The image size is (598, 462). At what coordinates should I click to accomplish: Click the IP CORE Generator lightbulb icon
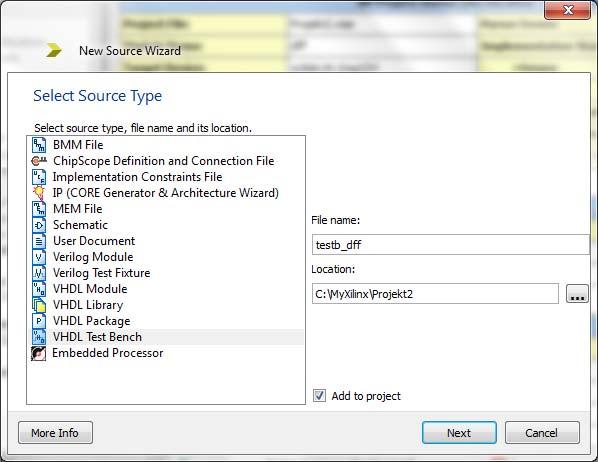39,193
